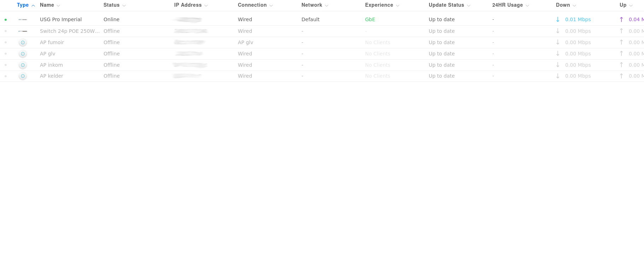
Task: Sort by 24HR Usage column header
Action: point(508,5)
